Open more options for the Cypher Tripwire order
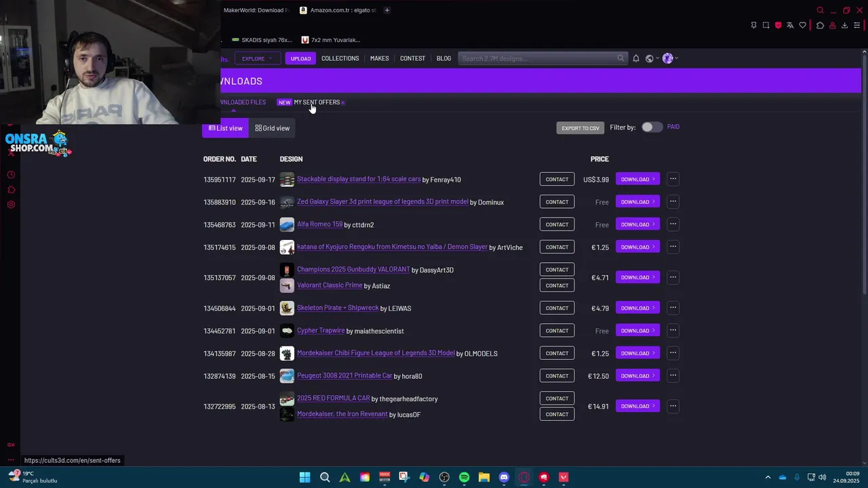This screenshot has width=868, height=488. point(673,331)
